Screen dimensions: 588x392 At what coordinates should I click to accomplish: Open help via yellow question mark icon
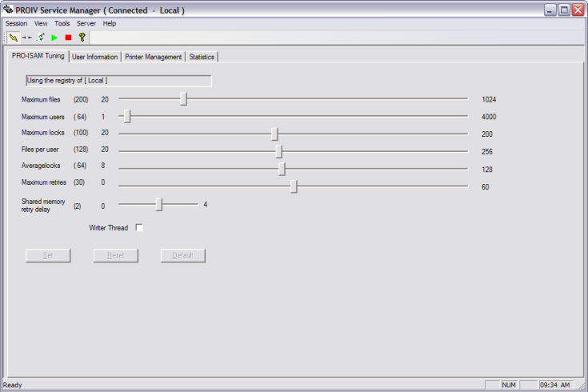click(x=82, y=38)
